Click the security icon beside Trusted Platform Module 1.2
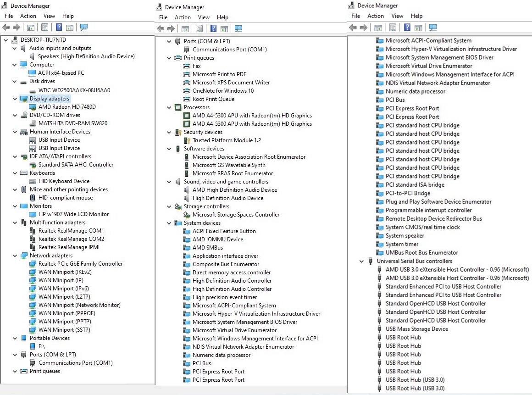Viewport: 532px width, 395px height. pyautogui.click(x=187, y=140)
